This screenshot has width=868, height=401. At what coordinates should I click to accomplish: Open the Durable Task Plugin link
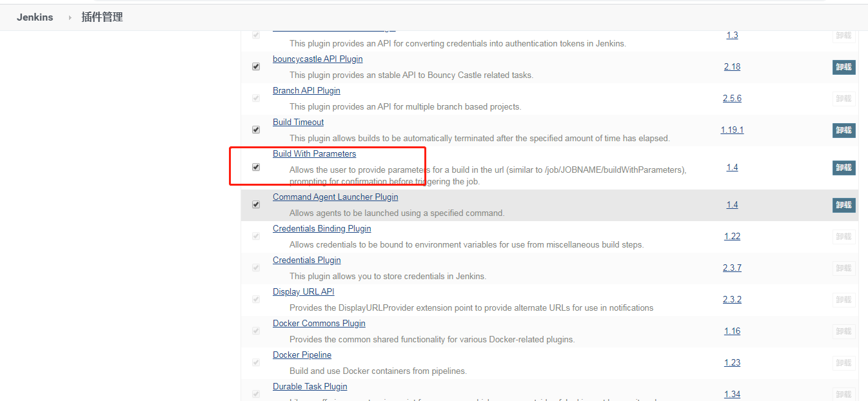coord(310,386)
